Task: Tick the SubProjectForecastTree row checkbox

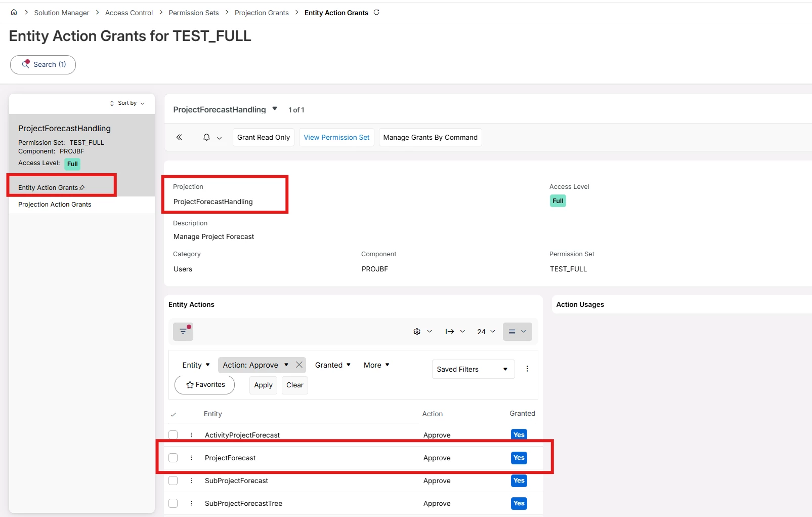Action: coord(173,503)
